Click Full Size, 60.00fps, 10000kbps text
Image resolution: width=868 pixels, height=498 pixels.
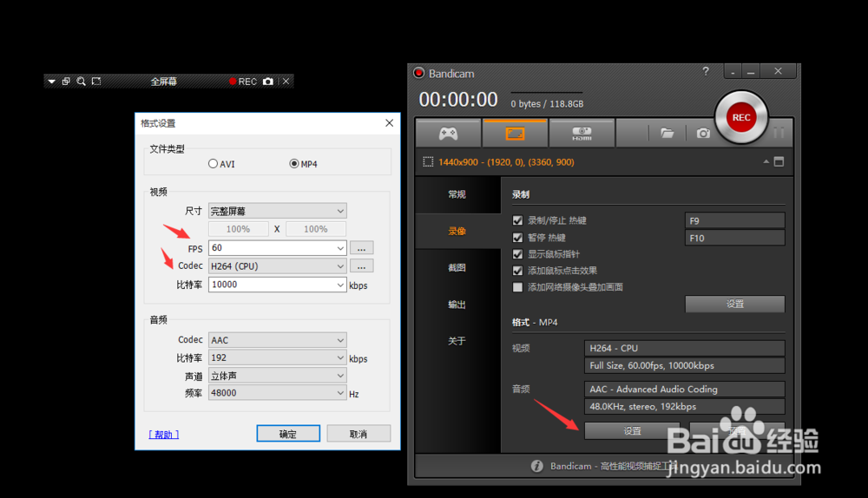[652, 366]
